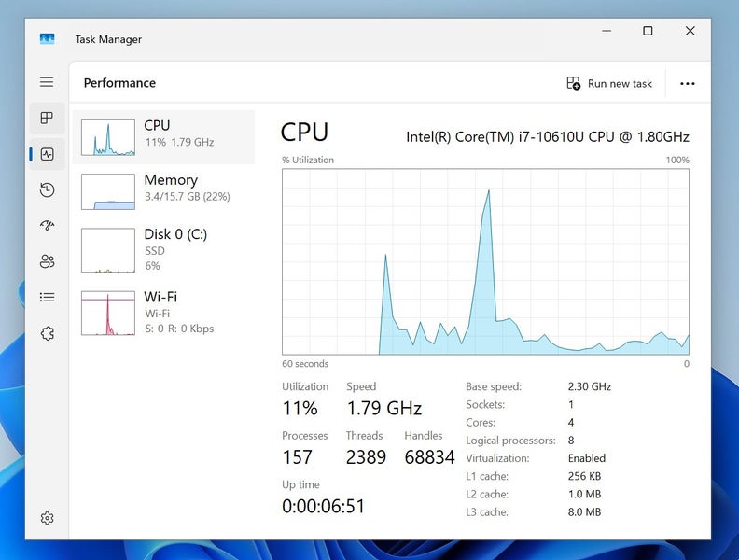Viewport: 739px width, 560px height.
Task: Open the Startup apps icon
Action: [x=47, y=226]
